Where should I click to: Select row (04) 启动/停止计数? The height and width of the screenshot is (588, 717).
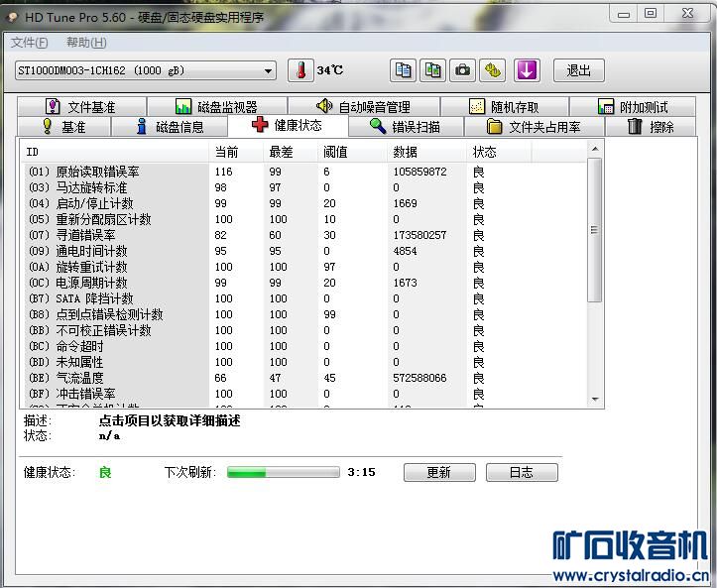tap(303, 203)
